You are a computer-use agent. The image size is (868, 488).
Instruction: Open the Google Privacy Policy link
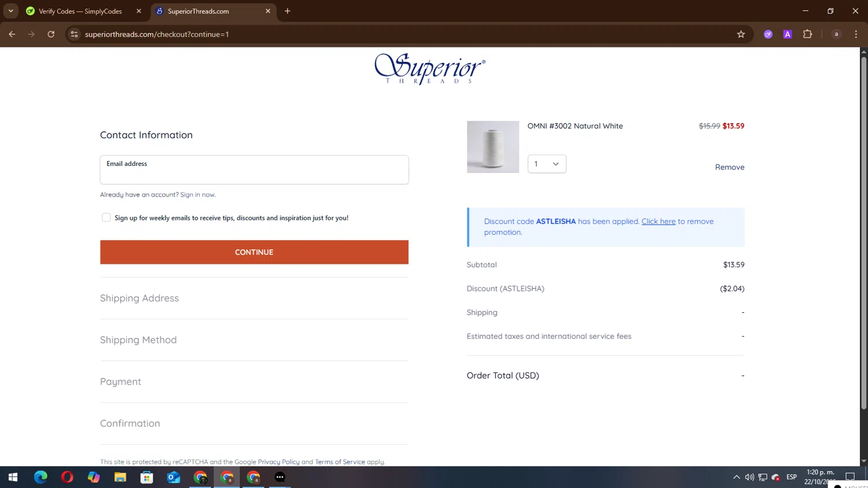[x=278, y=462]
